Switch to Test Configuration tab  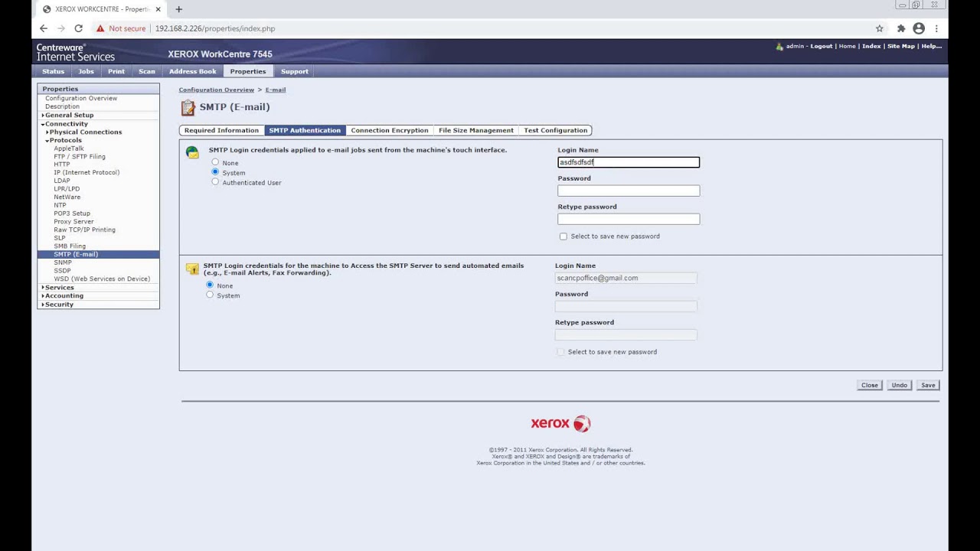point(556,130)
